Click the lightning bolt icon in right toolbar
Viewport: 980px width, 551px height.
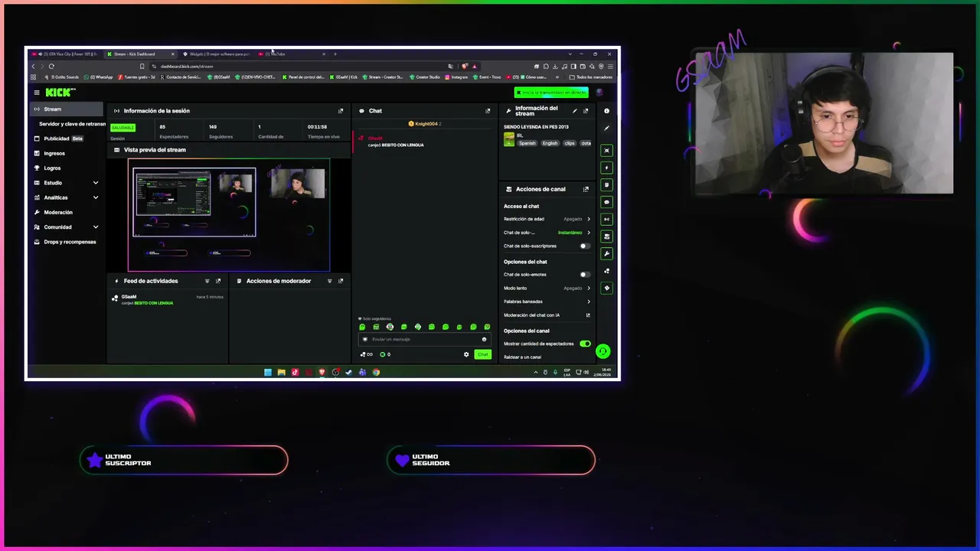606,168
